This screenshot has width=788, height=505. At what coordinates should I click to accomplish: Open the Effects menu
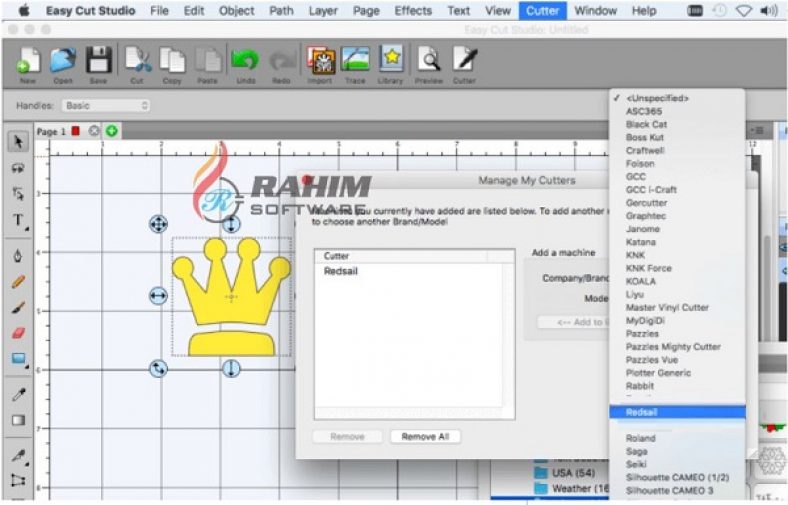[413, 11]
